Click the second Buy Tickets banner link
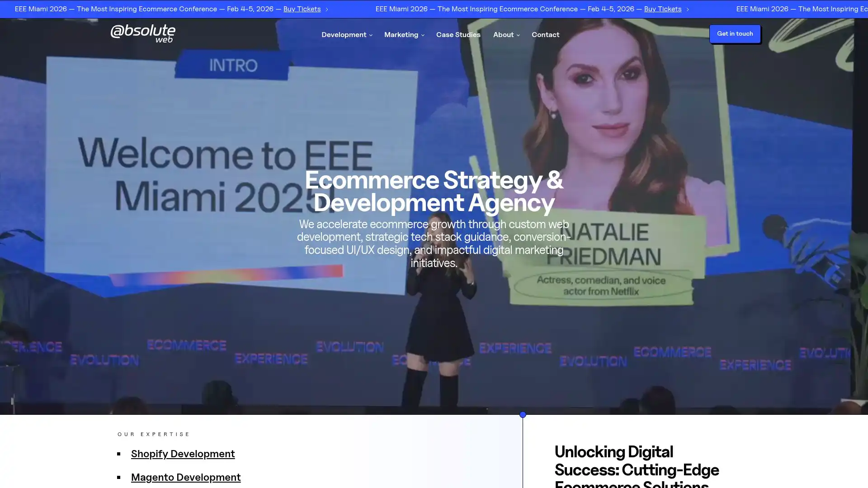This screenshot has height=488, width=868. [662, 9]
